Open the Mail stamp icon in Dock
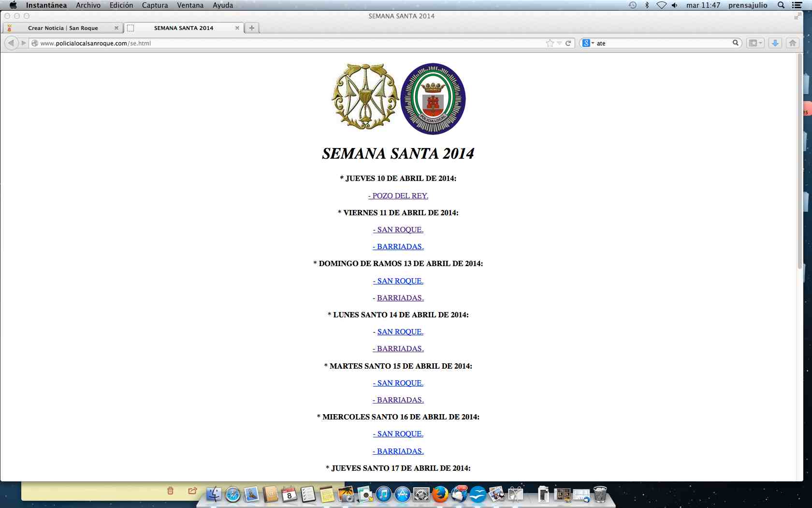Image resolution: width=812 pixels, height=508 pixels. point(251,494)
